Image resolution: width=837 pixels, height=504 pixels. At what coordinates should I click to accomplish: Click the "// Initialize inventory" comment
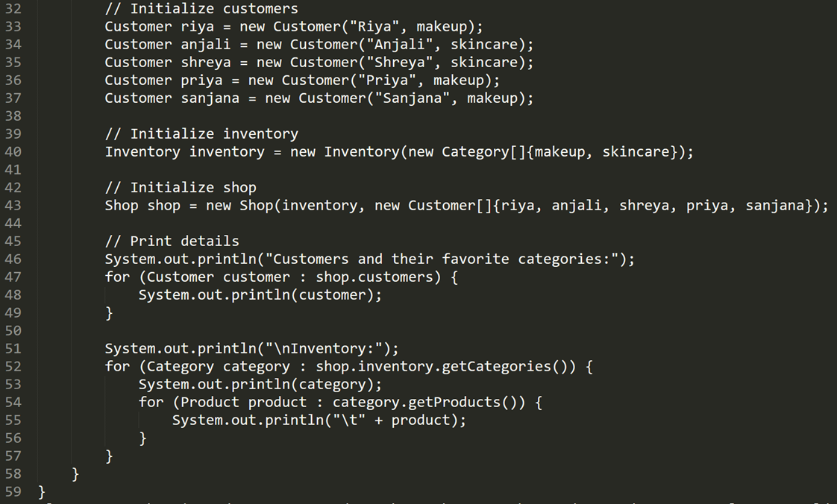coord(201,134)
